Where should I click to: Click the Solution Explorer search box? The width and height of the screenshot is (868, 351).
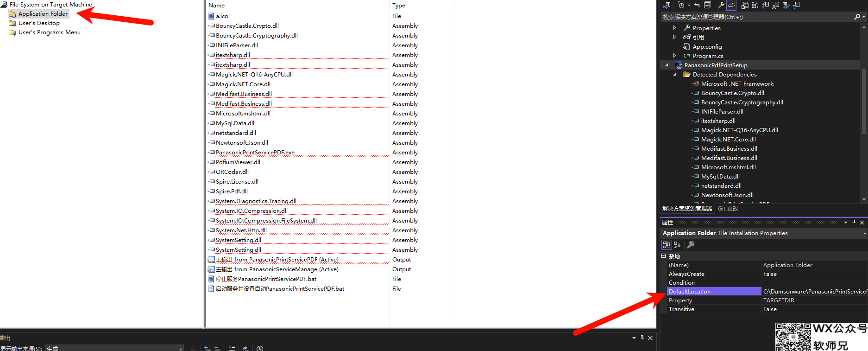click(757, 17)
